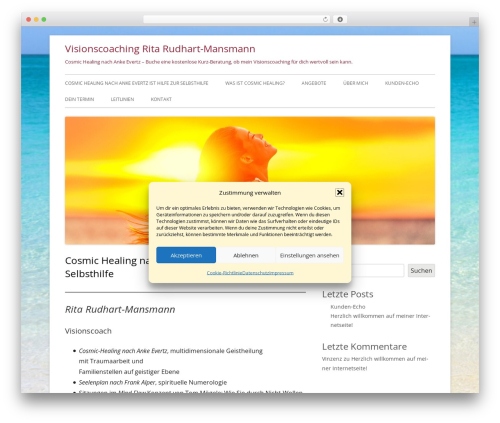Open the Dein Termin menu item
The image size is (500, 423).
79,99
